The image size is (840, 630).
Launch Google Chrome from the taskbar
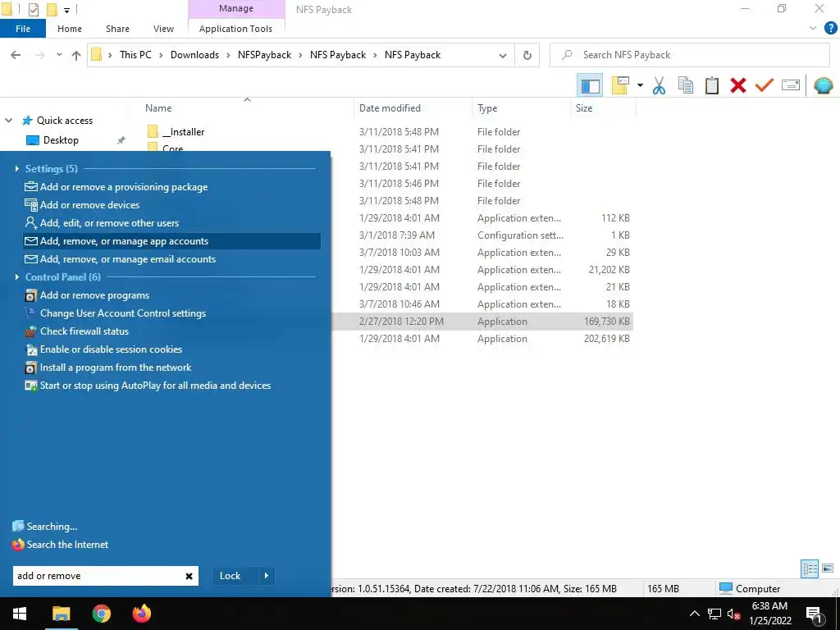(x=101, y=614)
